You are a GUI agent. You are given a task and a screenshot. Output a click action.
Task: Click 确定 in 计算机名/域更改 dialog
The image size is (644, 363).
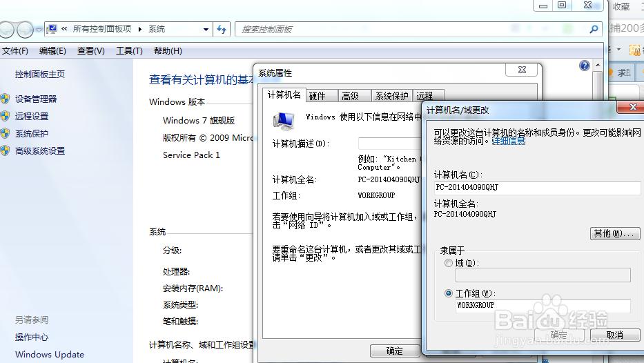point(559,335)
